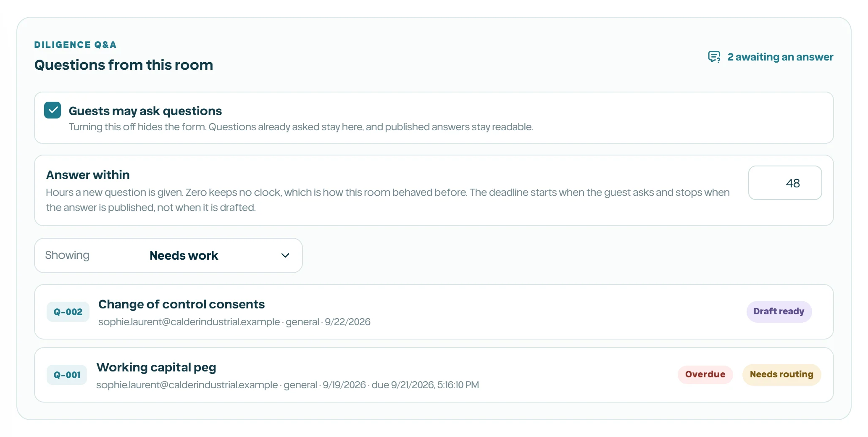Image resolution: width=868 pixels, height=437 pixels.
Task: Click the Q-001 line with due date 9/21/2026
Action: click(x=287, y=385)
